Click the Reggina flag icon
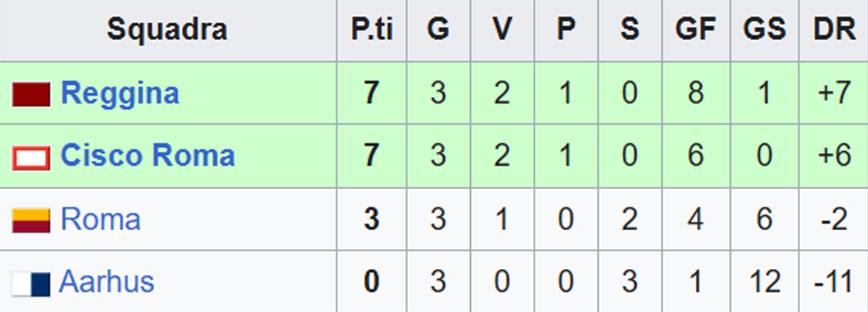 (31, 94)
